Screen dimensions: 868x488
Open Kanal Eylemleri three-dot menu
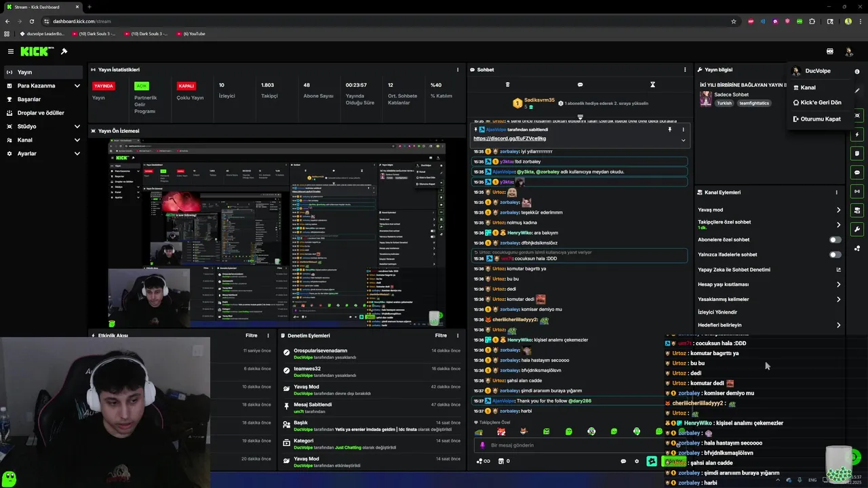pyautogui.click(x=837, y=192)
